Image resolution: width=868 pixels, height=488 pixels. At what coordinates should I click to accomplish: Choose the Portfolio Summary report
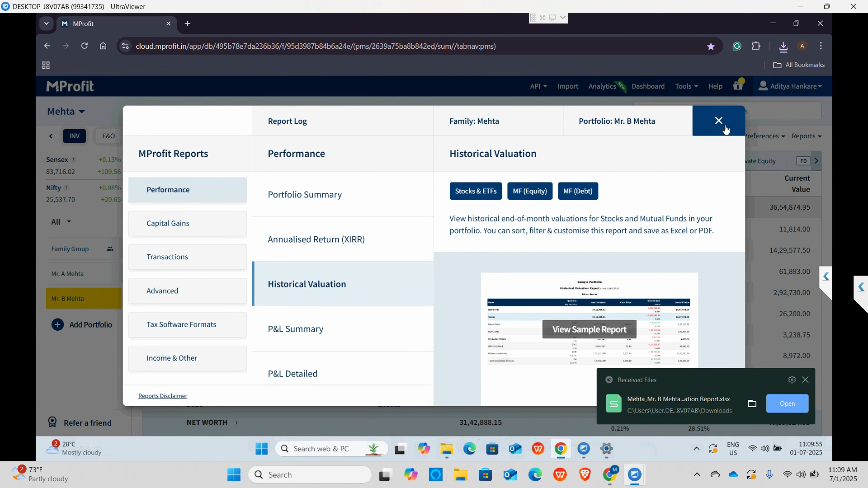[x=343, y=194]
